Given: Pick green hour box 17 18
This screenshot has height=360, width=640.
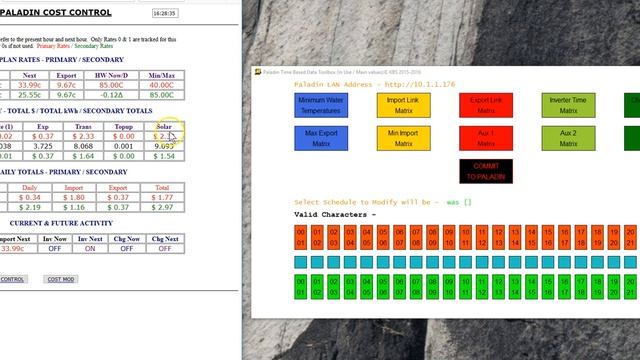Looking at the screenshot, I should 581,287.
